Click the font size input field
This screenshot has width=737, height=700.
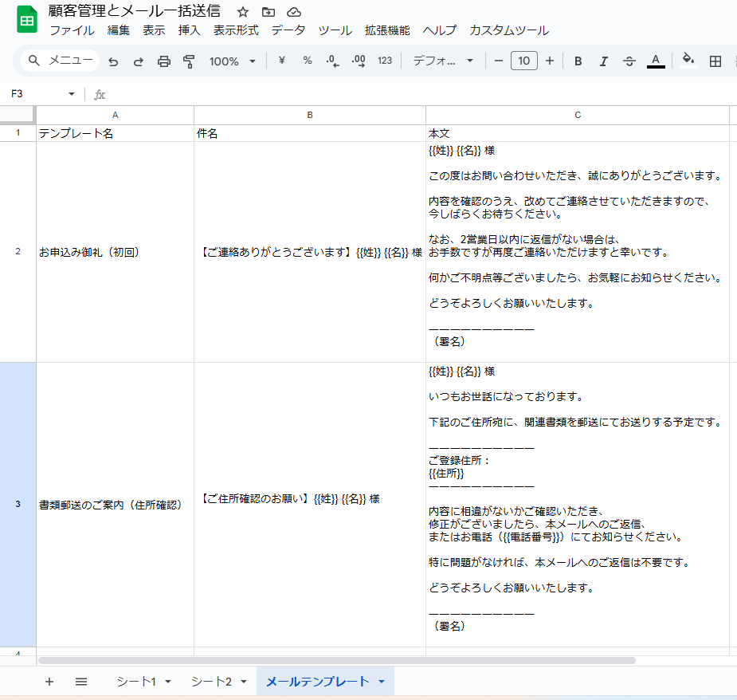[x=523, y=61]
